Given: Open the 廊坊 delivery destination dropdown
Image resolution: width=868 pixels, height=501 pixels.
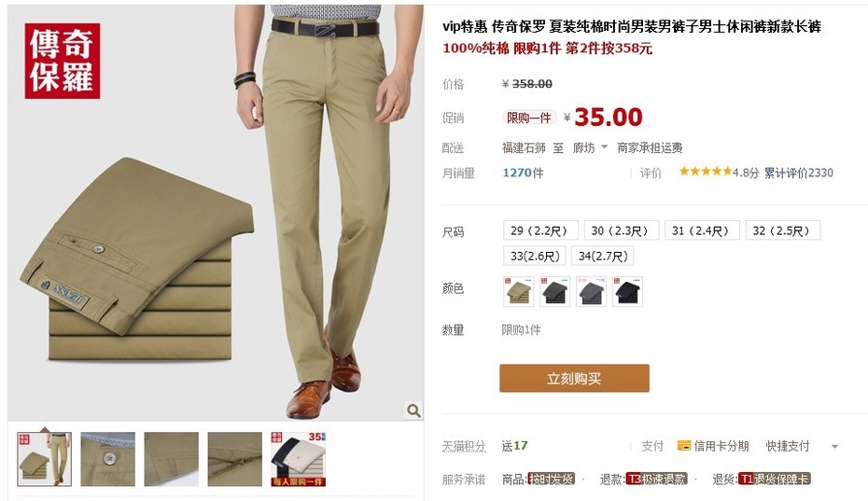Looking at the screenshot, I should tap(590, 147).
